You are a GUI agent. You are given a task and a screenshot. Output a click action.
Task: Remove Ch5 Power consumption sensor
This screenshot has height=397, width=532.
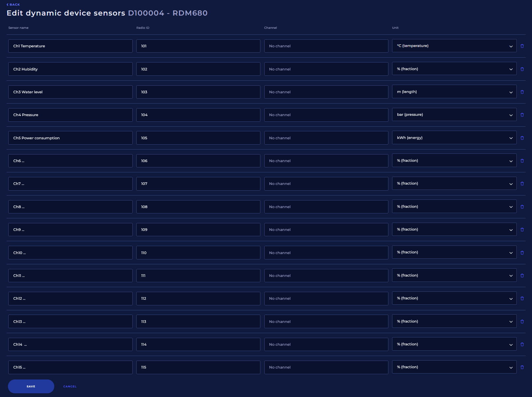click(522, 138)
